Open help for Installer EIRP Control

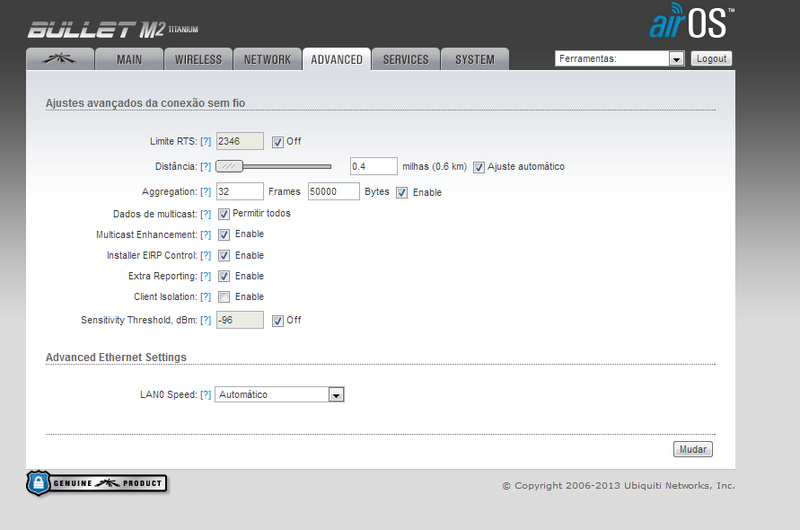206,256
